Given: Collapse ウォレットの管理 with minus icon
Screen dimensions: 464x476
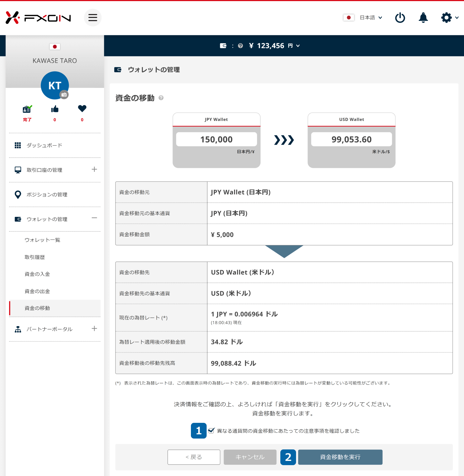Looking at the screenshot, I should 94,218.
